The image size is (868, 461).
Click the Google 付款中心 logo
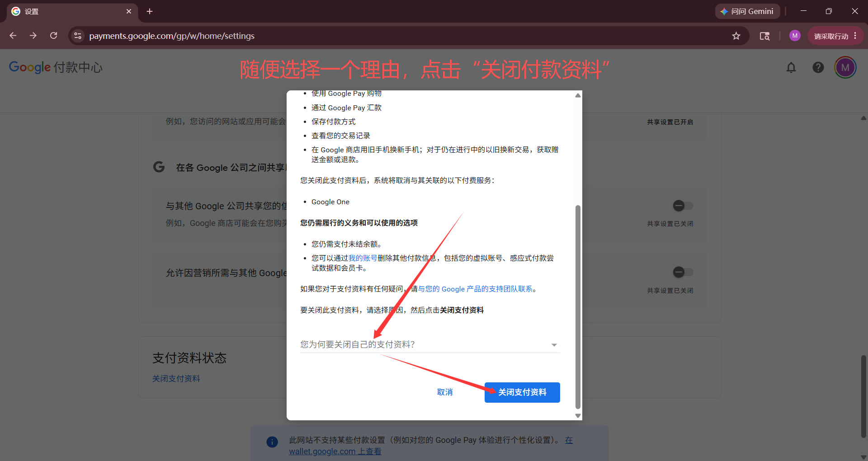56,67
